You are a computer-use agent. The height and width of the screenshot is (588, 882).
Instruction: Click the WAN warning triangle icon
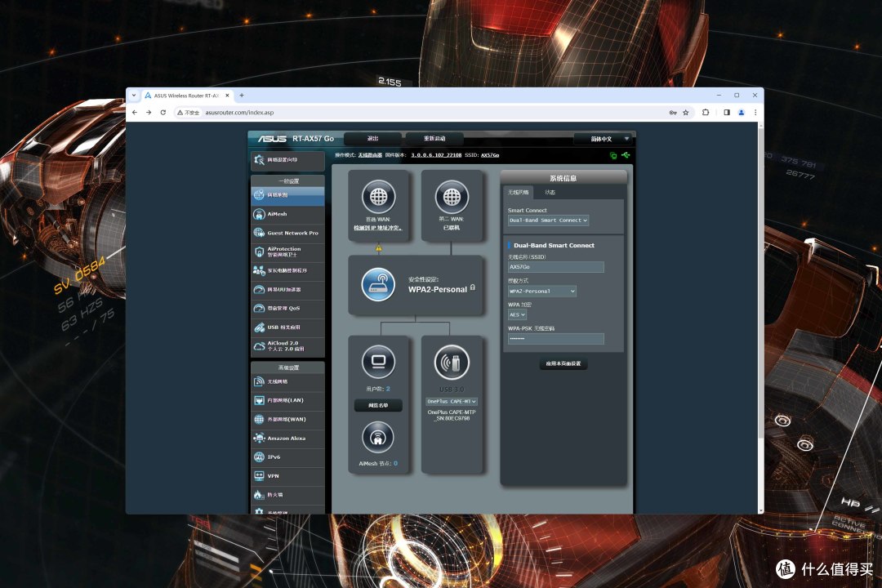click(379, 248)
